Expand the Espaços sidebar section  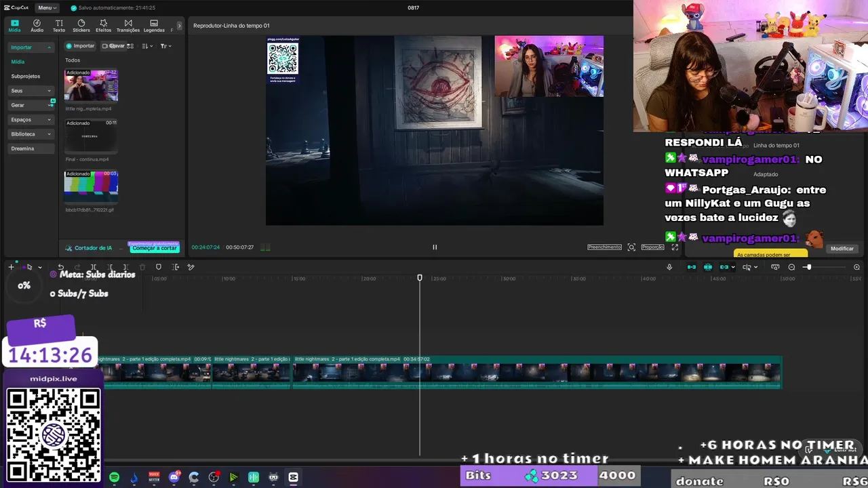[31, 120]
